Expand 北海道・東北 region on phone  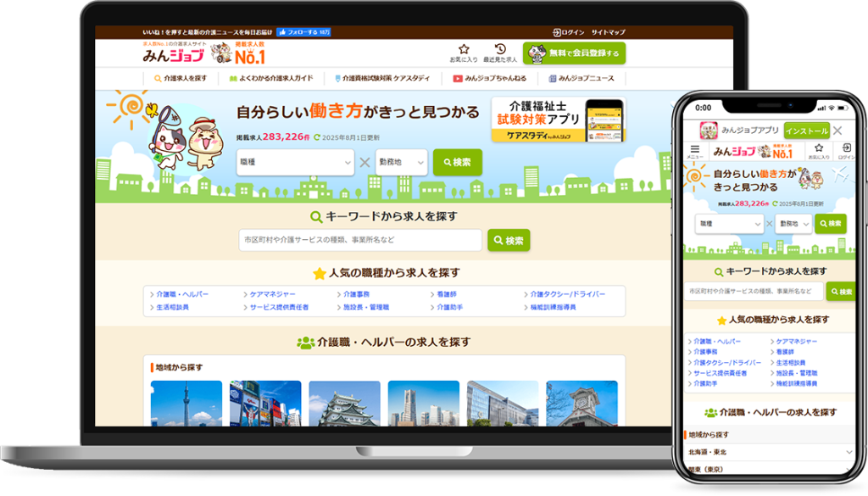click(770, 452)
